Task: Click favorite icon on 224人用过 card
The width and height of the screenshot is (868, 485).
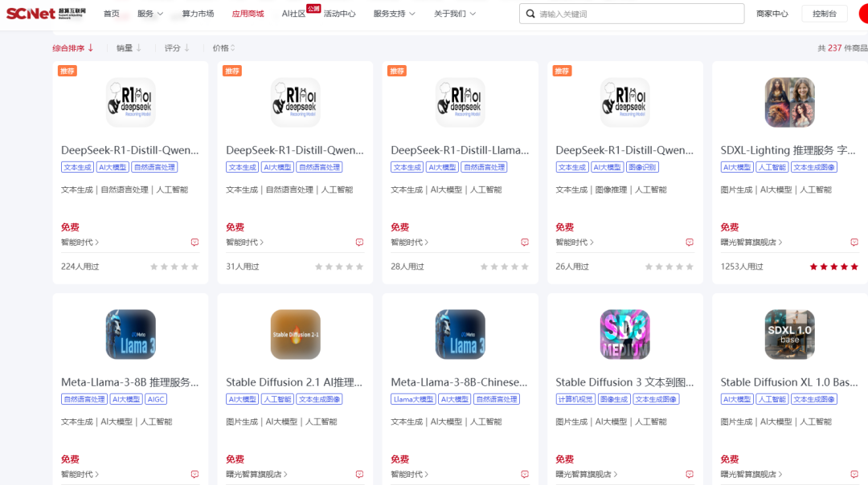Action: click(194, 243)
